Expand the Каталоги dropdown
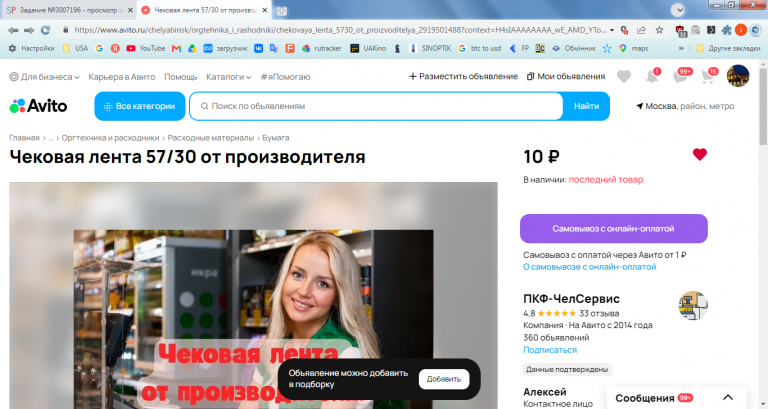This screenshot has height=409, width=768. (x=228, y=77)
